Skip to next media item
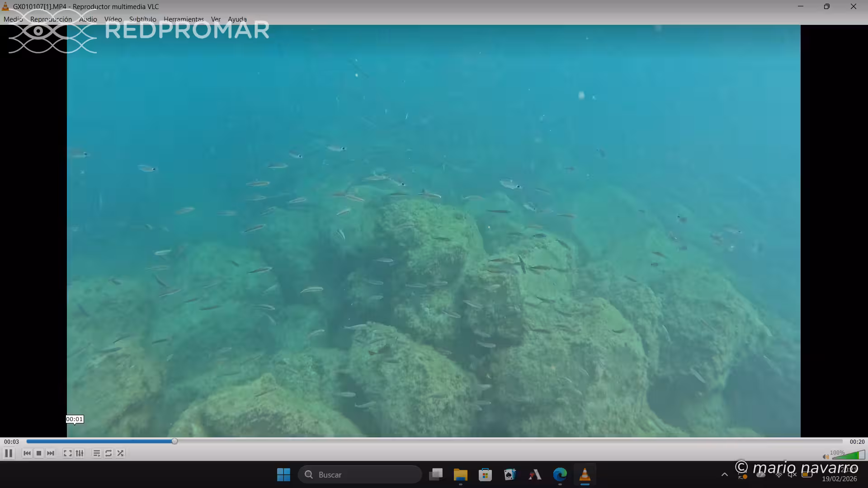Screen dimensions: 868x488 point(51,453)
